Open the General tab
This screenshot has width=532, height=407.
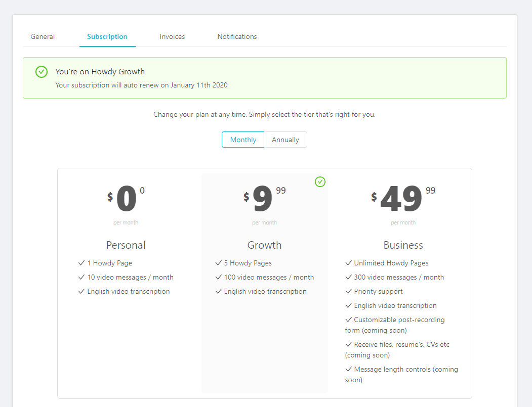pos(43,36)
